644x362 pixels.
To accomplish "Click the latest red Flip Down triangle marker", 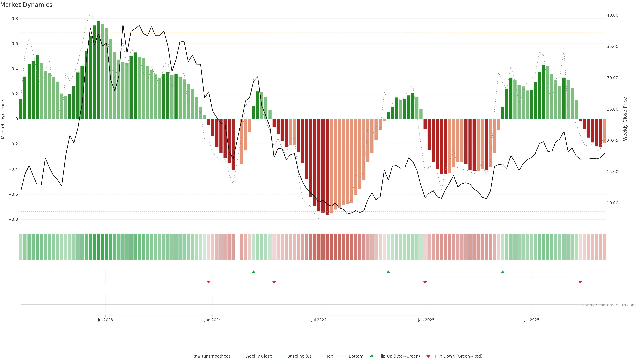I will pyautogui.click(x=580, y=282).
